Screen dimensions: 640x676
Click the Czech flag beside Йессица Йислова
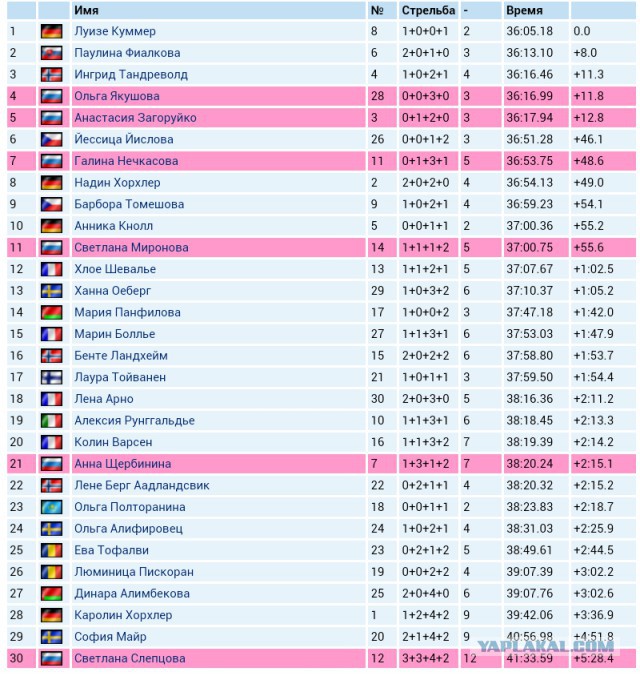click(52, 139)
